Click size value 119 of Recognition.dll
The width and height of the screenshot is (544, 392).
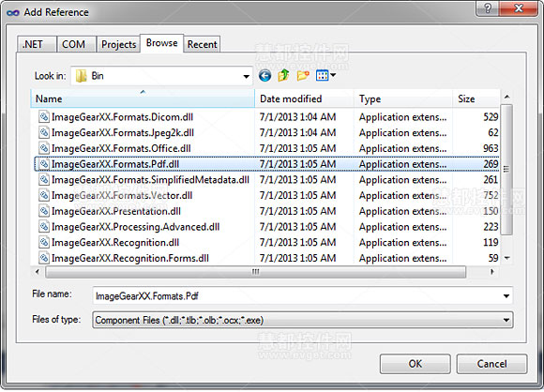[491, 243]
